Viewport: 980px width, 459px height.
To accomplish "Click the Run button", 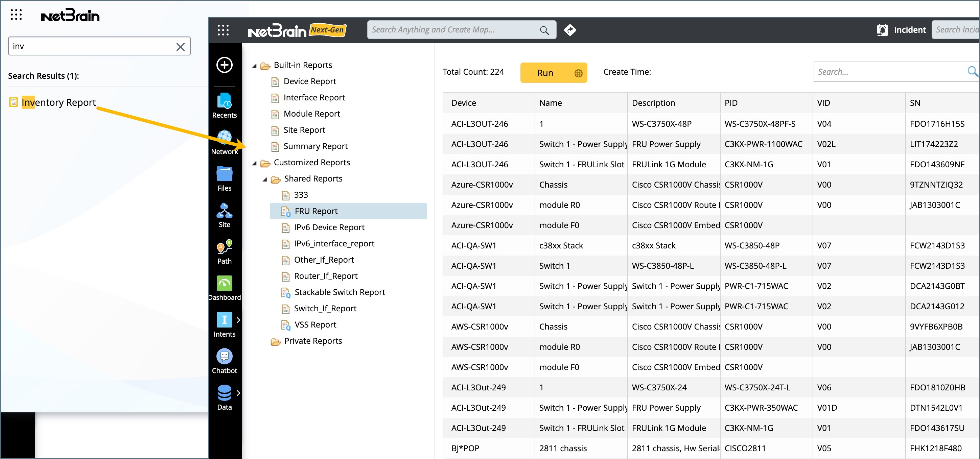I will 545,73.
